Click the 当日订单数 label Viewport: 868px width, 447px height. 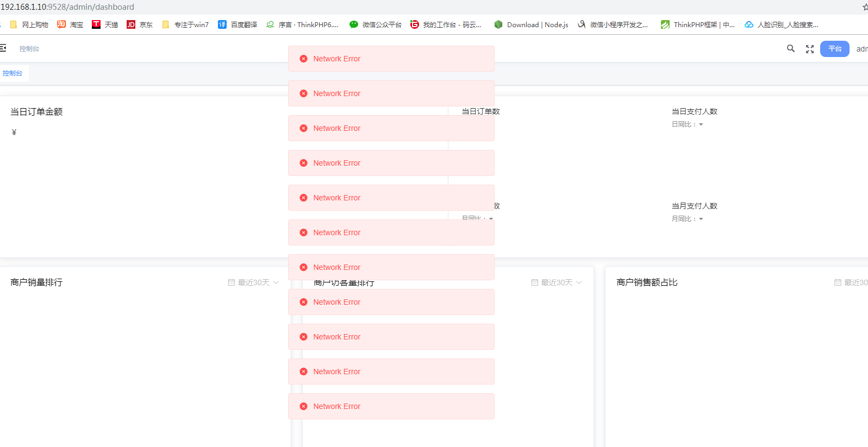click(x=481, y=111)
